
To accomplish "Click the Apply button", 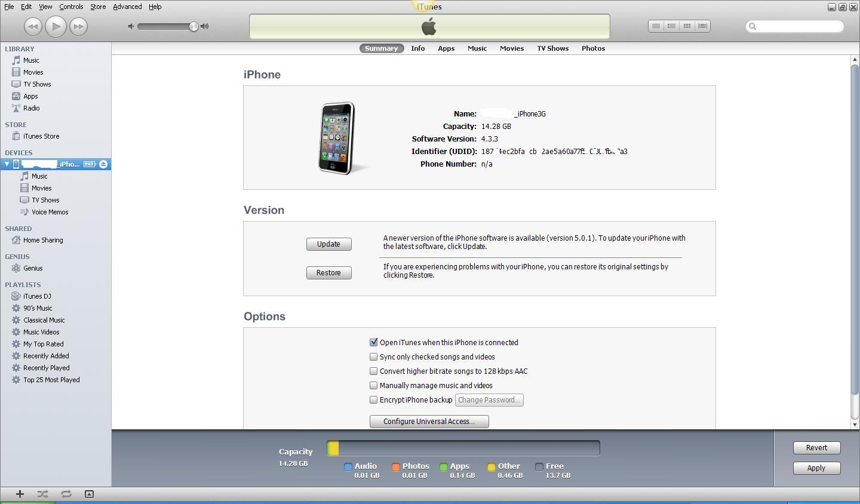I will (817, 468).
